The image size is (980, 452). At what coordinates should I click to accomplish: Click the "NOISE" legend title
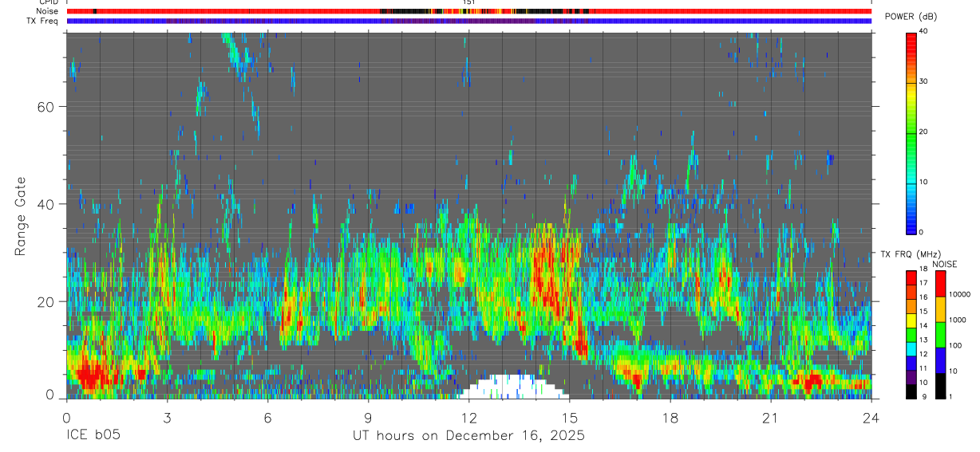tap(944, 264)
